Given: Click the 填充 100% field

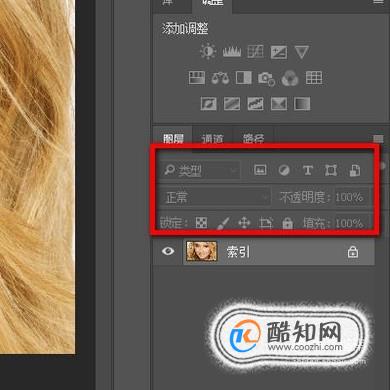Looking at the screenshot, I should click(352, 223).
